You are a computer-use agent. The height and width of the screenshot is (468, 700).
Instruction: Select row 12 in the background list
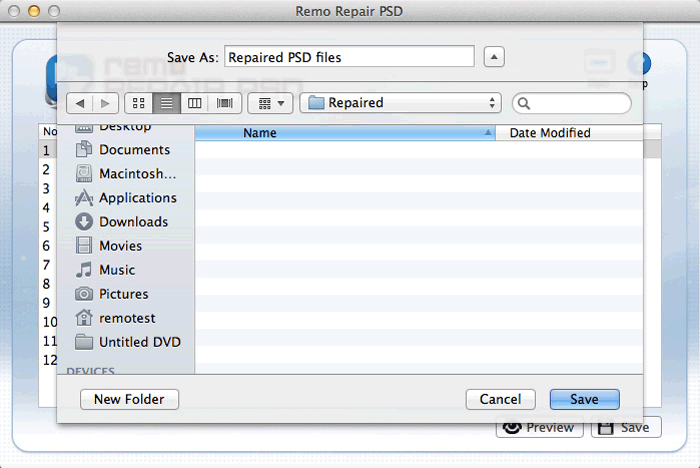(49, 360)
